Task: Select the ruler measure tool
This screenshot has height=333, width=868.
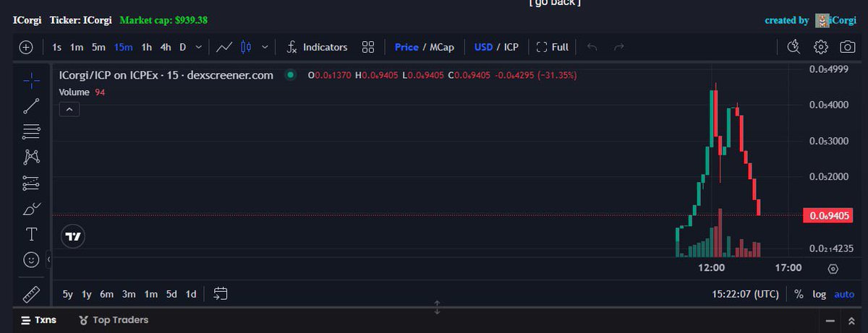Action: point(31,294)
